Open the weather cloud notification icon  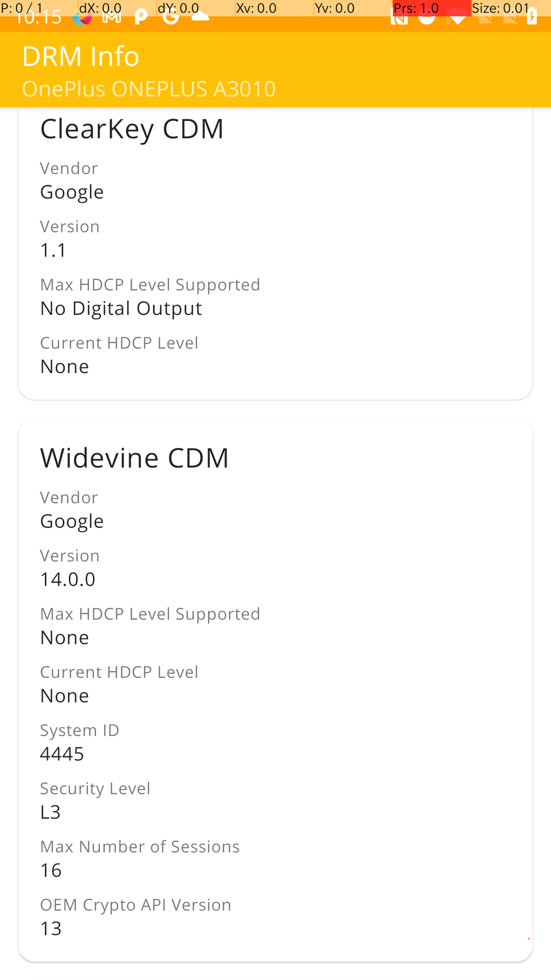pos(201,17)
